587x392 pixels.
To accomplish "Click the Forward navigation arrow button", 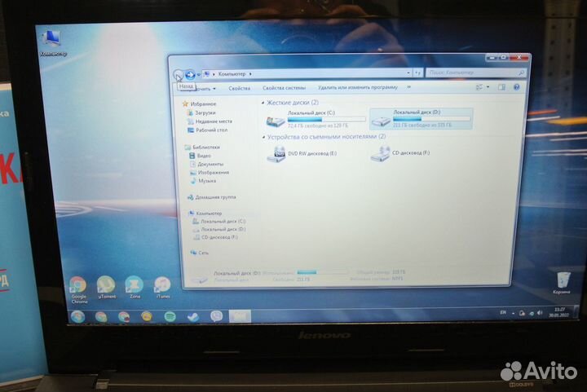I will (x=190, y=75).
